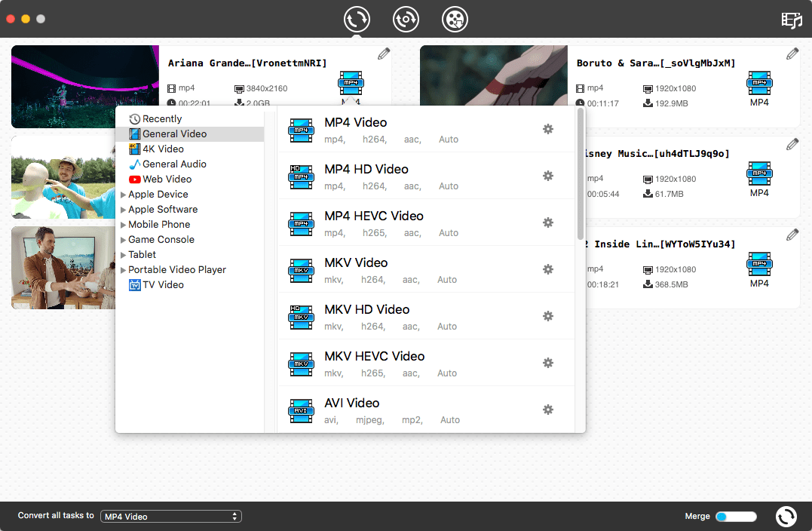Screen dimensions: 812x531
Task: Edit the Boruto & Sara video with pencil icon
Action: pos(792,54)
